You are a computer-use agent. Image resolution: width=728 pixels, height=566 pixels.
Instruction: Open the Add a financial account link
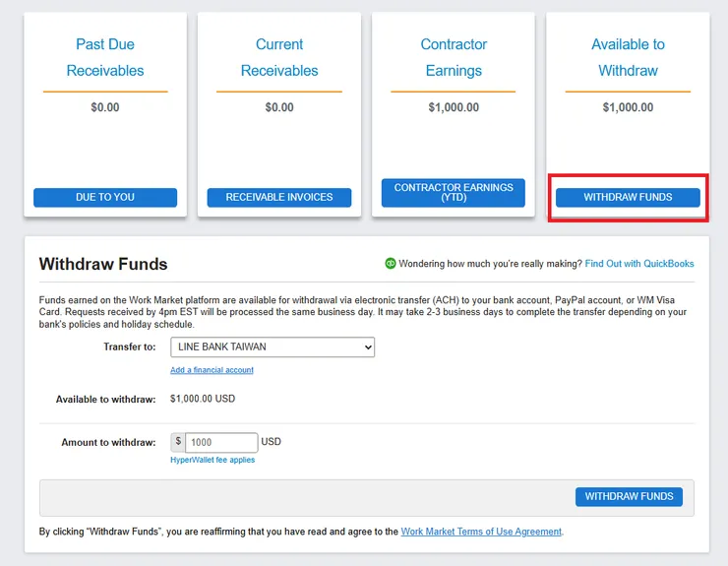click(x=212, y=370)
